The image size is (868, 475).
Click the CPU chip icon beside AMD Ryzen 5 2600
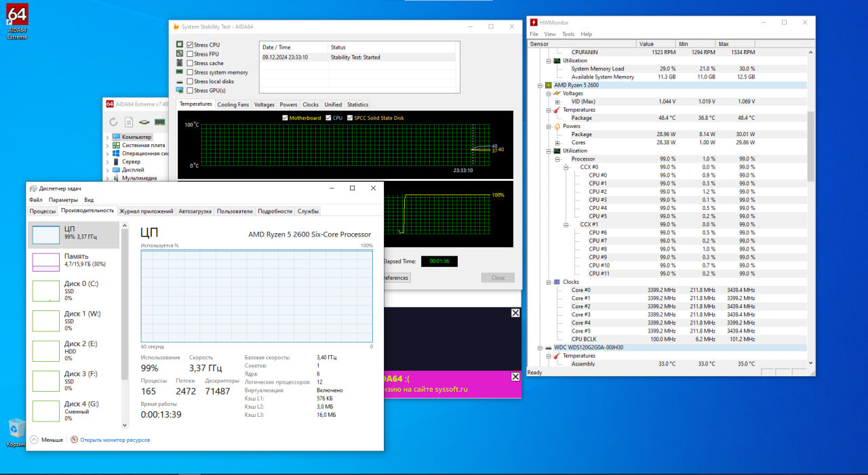548,85
